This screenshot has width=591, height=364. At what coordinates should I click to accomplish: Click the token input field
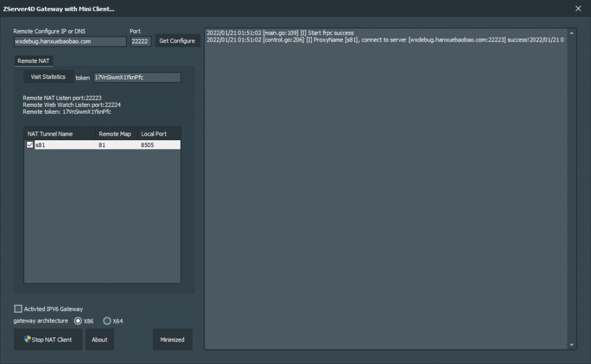(x=137, y=77)
